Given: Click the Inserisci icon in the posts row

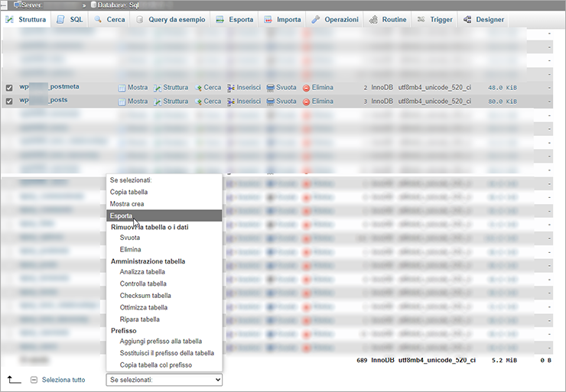Looking at the screenshot, I should [x=231, y=102].
